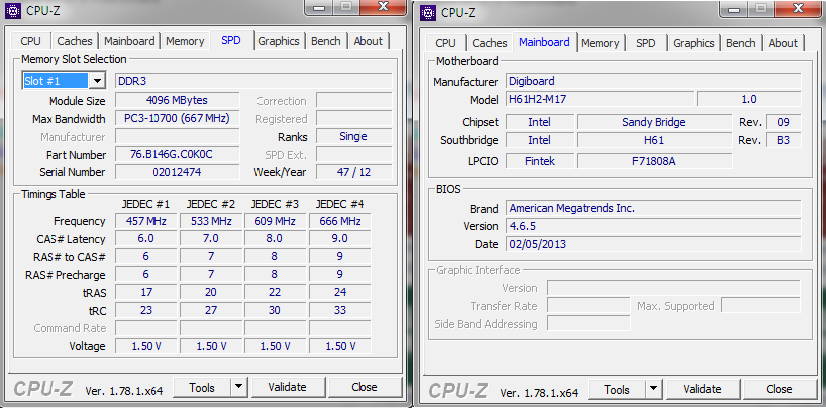The image size is (826, 408).
Task: Click BIOS version 4.6.5
Action: point(654,226)
